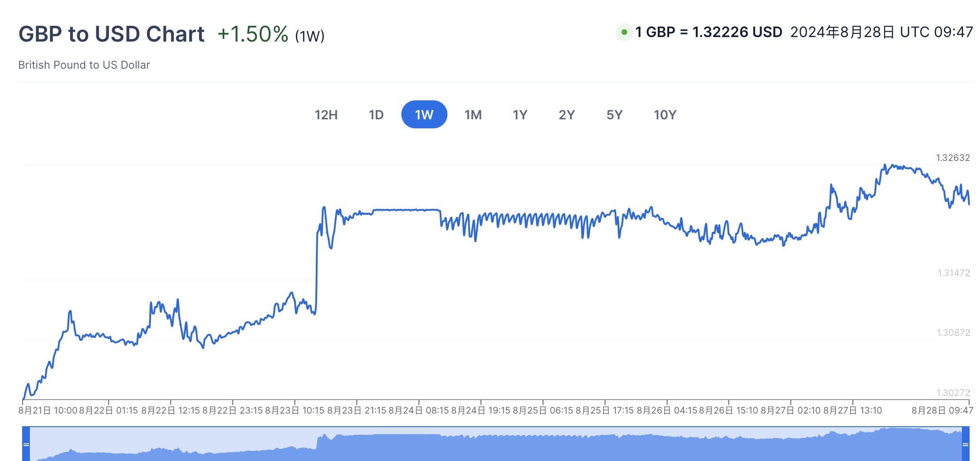The height and width of the screenshot is (461, 980).
Task: Click the 8月23日 10:15 axis label
Action: coord(295,410)
